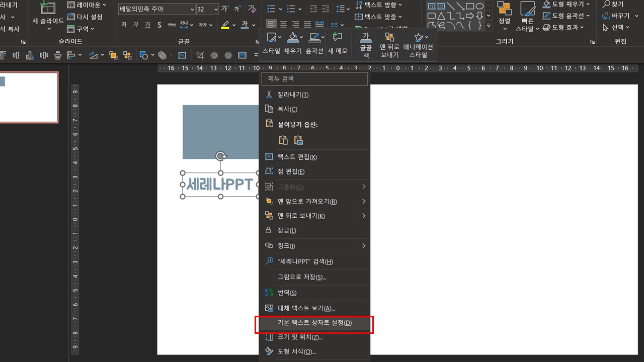Viewport: 644px width, 362px height.
Task: Click the menu search (메뉴 검색) field
Action: click(314, 78)
